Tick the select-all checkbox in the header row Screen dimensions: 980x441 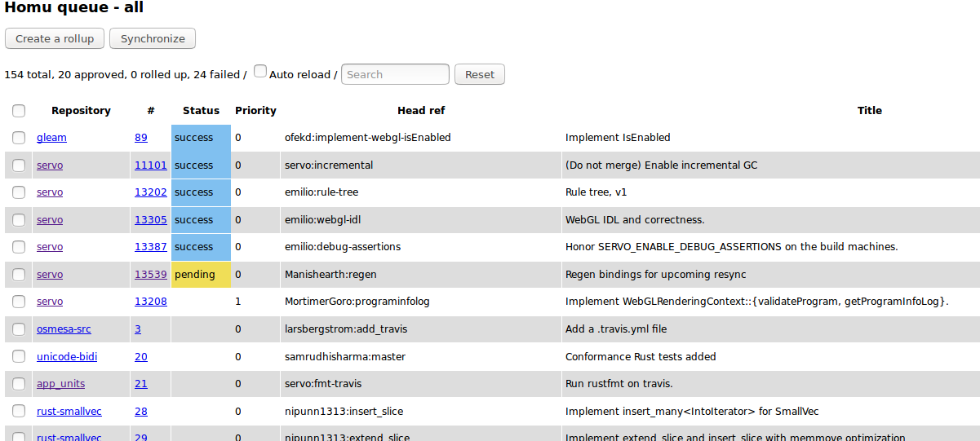[x=19, y=111]
